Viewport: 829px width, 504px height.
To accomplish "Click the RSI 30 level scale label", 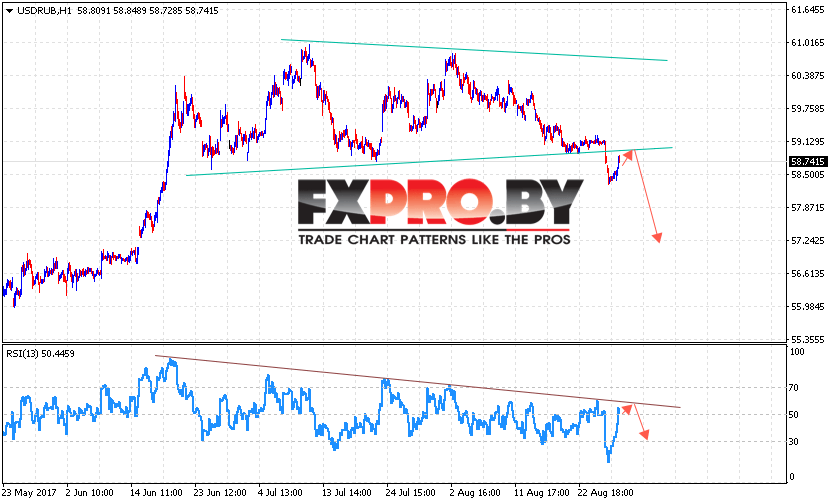I will tap(793, 442).
